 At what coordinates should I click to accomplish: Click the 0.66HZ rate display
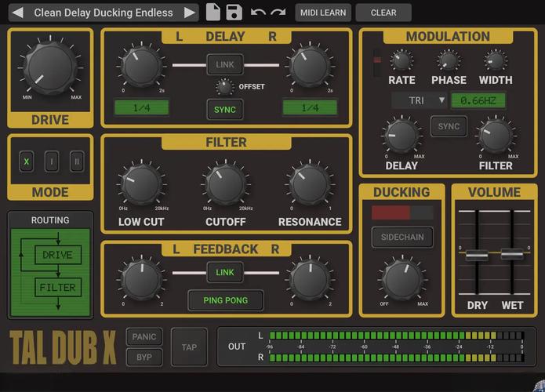(x=478, y=101)
